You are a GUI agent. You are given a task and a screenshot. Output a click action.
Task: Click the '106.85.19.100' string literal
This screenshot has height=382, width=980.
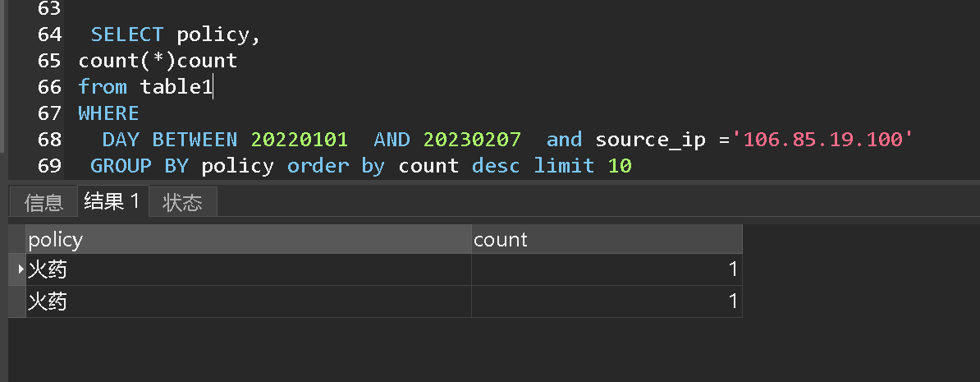tap(822, 140)
